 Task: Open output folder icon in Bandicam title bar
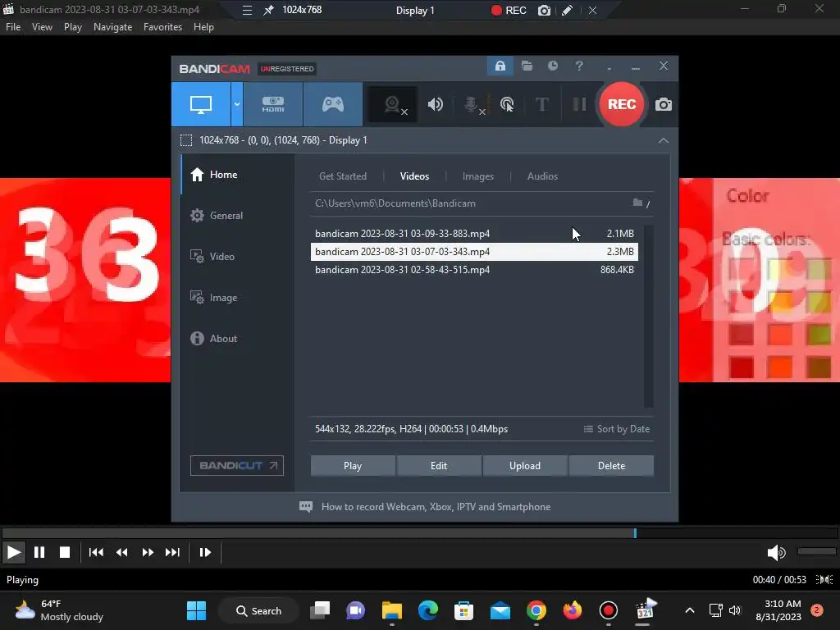coord(527,66)
